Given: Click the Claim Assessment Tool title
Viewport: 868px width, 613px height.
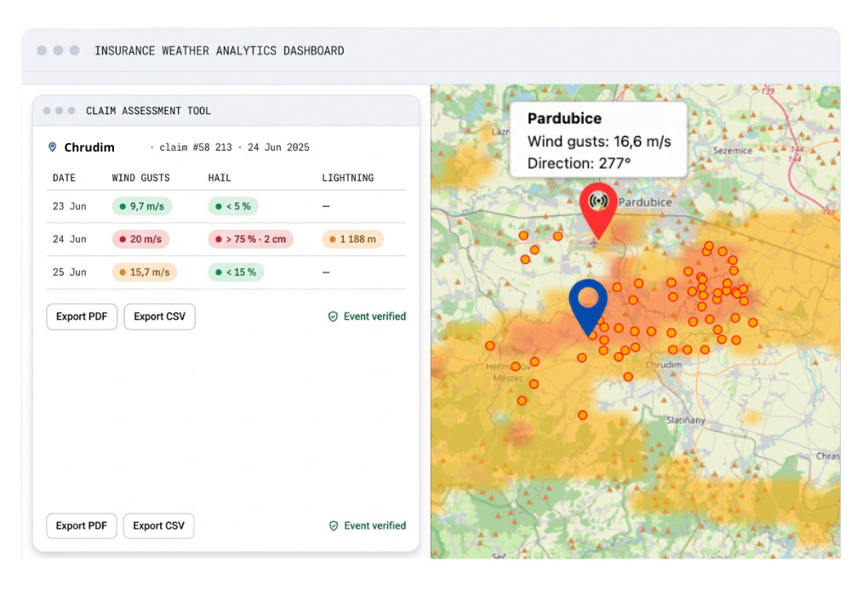Looking at the screenshot, I should tap(148, 111).
